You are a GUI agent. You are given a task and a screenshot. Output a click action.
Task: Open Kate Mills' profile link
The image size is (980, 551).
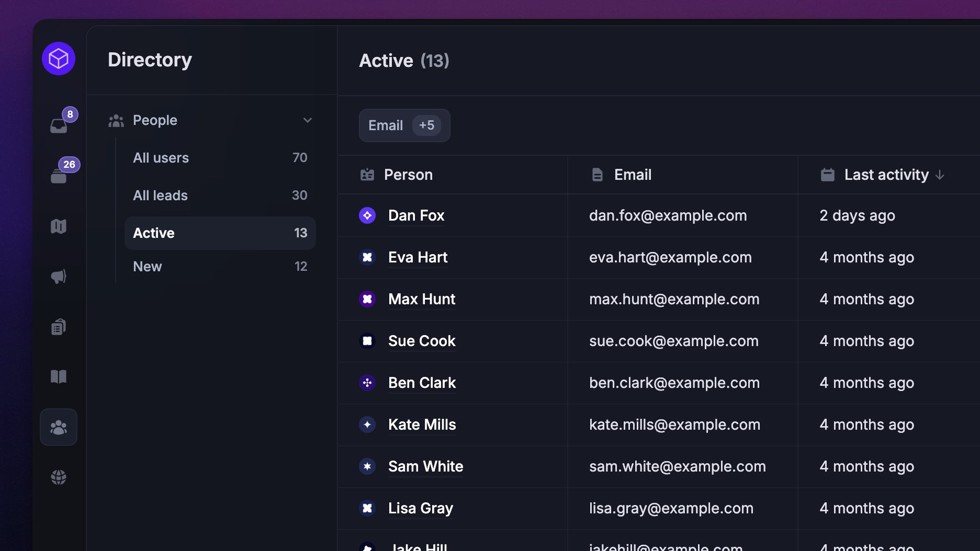(422, 424)
